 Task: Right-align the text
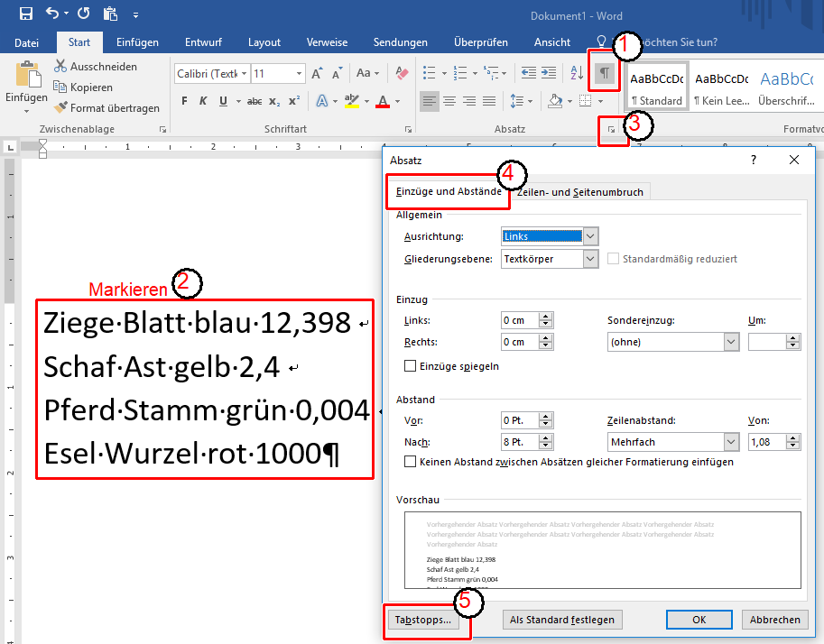click(469, 101)
